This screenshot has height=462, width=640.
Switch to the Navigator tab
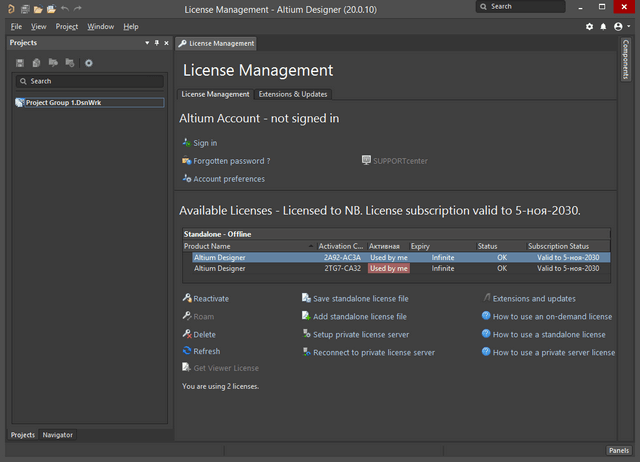click(57, 435)
